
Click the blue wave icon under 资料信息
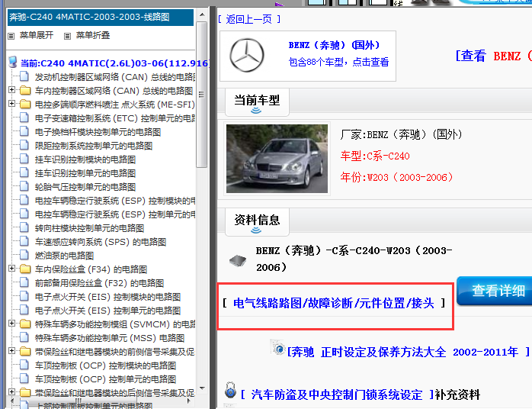(x=256, y=230)
